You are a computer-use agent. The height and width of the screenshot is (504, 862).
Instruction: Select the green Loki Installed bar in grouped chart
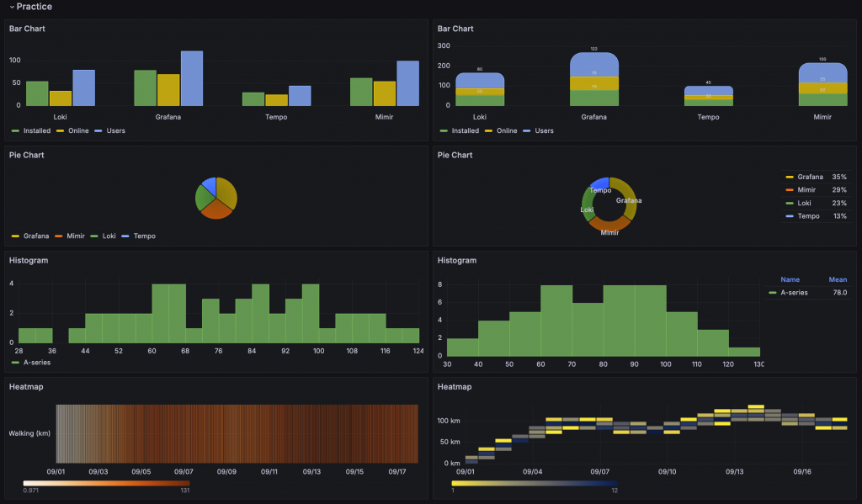tap(37, 93)
